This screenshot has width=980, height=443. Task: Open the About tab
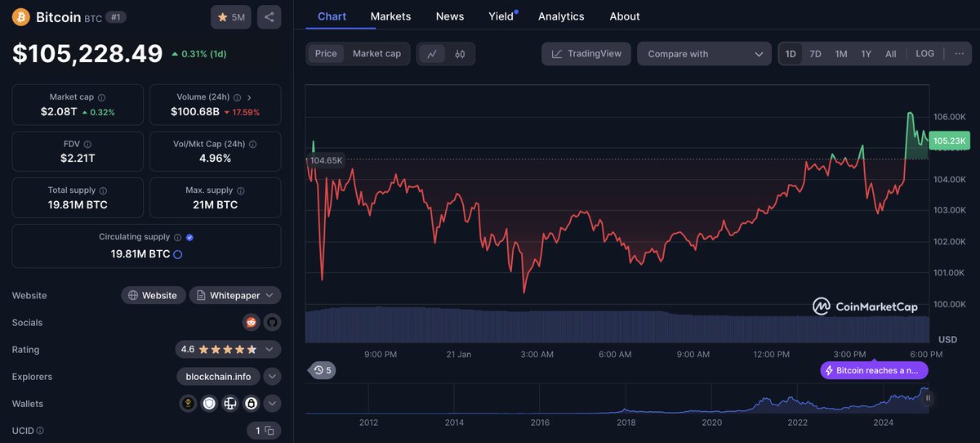(x=625, y=16)
